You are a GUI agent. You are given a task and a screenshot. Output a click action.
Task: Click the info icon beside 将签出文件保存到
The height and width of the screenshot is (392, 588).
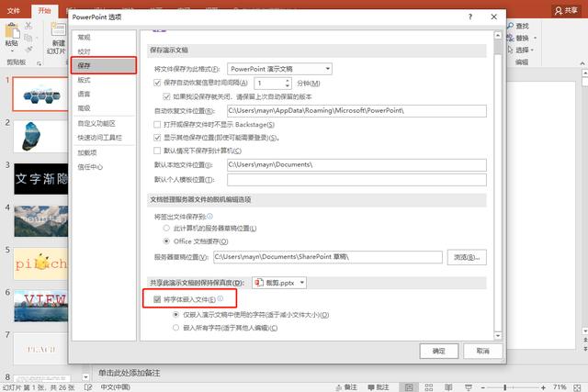tap(210, 216)
